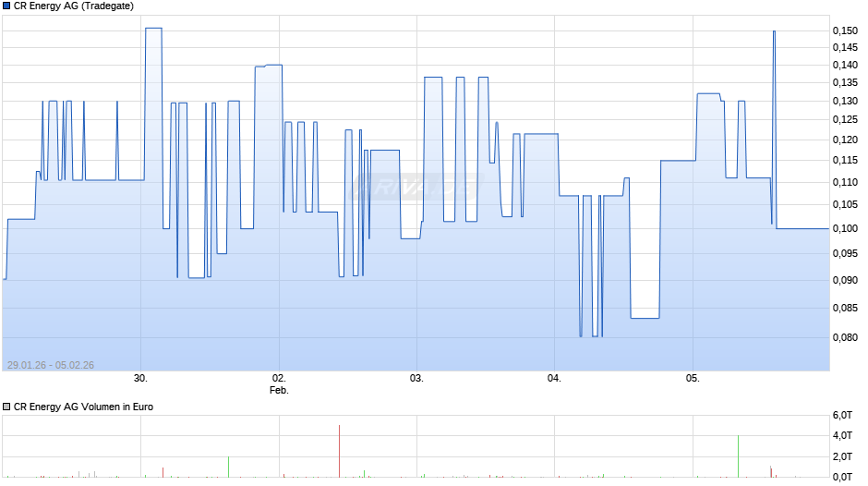Click the '04.' date axis label
Screen dimensions: 868x486
pos(554,379)
